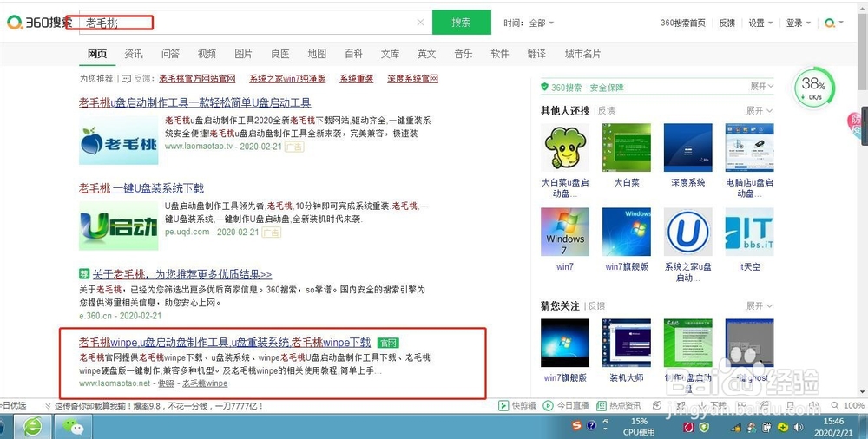
Task: Open the win7 Windows 7 thumbnail
Action: 565,232
